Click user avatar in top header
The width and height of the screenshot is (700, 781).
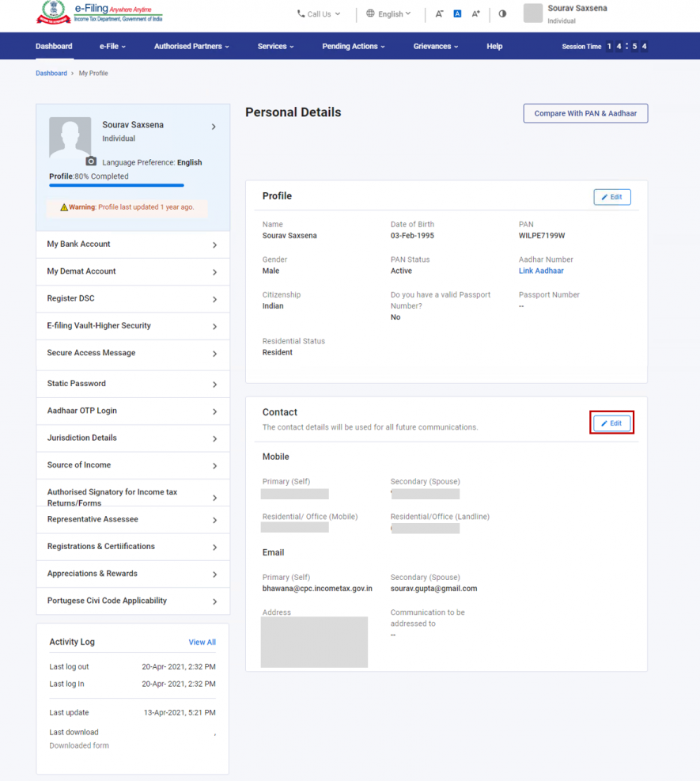(533, 13)
